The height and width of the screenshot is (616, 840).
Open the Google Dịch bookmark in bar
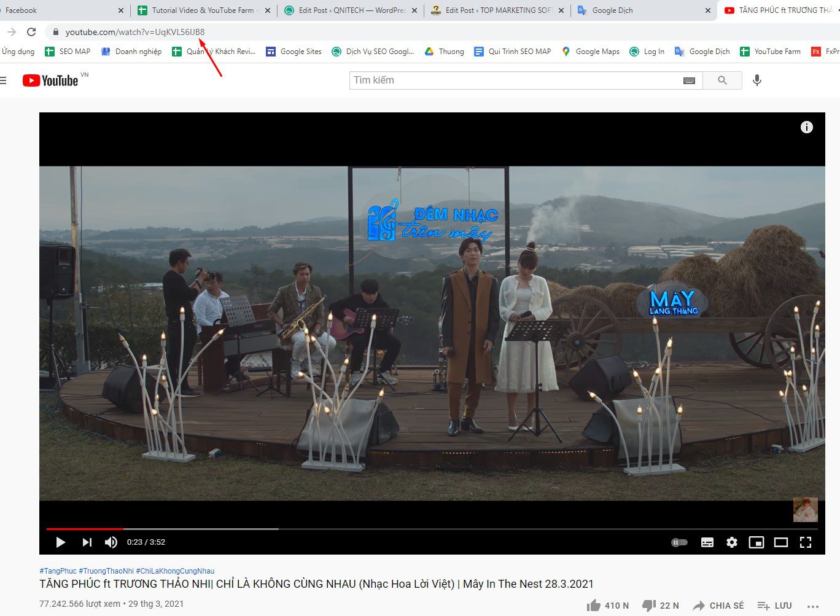pos(702,52)
